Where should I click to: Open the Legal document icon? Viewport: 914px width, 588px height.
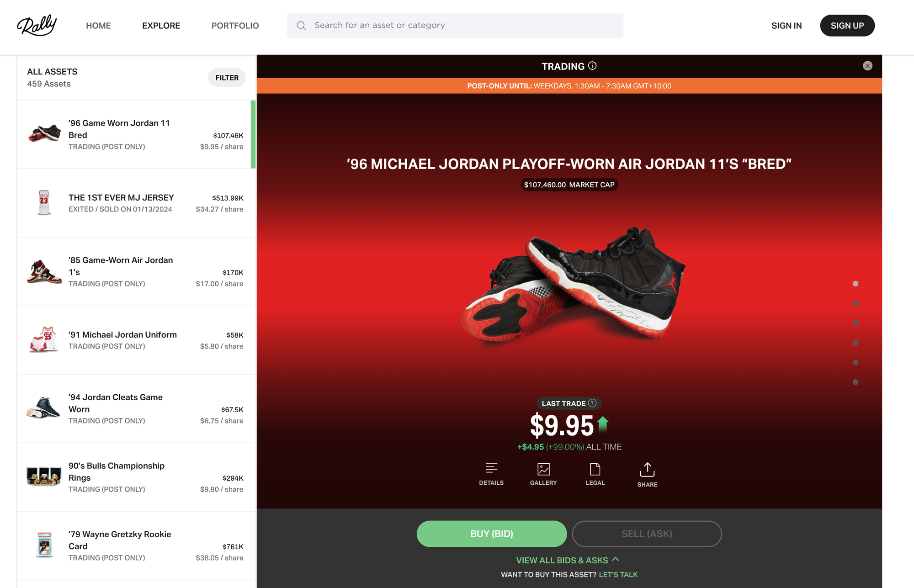click(595, 469)
